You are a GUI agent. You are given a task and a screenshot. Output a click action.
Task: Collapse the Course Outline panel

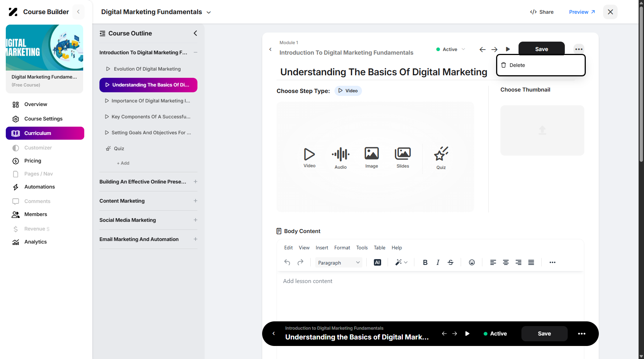(x=195, y=33)
